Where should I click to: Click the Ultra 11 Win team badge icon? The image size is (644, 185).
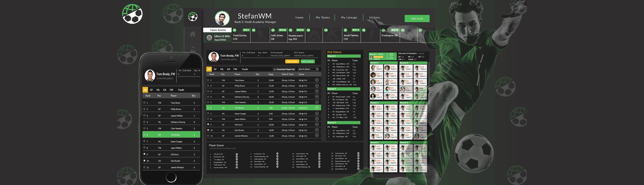click(209, 38)
